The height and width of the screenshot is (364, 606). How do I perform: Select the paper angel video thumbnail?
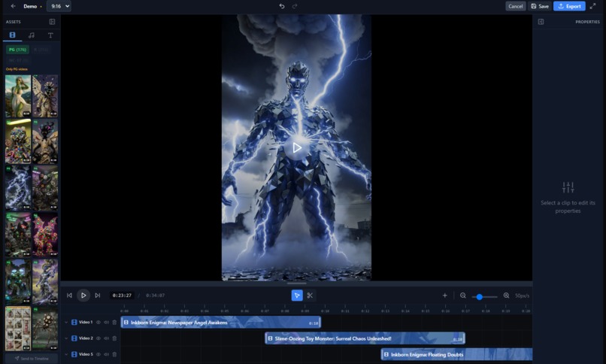tap(45, 96)
